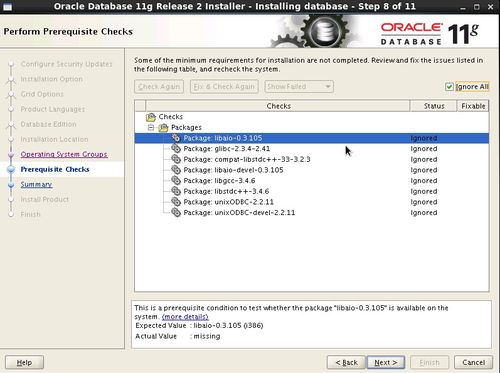
Task: Open the Show Failed dropdown
Action: click(x=299, y=87)
